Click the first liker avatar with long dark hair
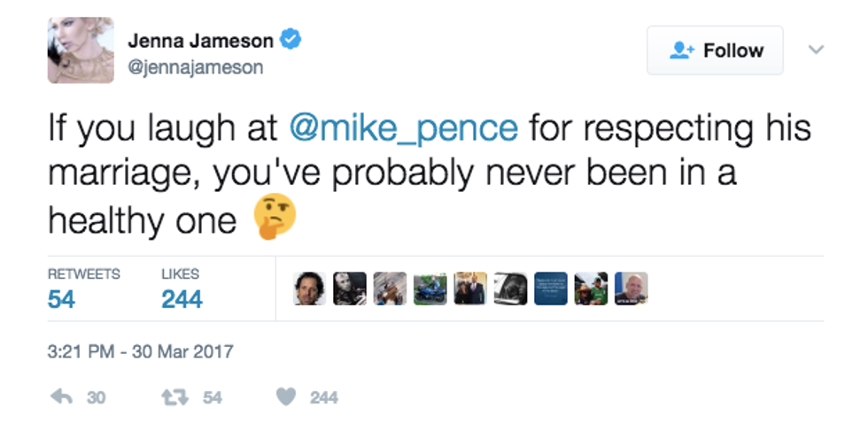The image size is (868, 446). [310, 288]
